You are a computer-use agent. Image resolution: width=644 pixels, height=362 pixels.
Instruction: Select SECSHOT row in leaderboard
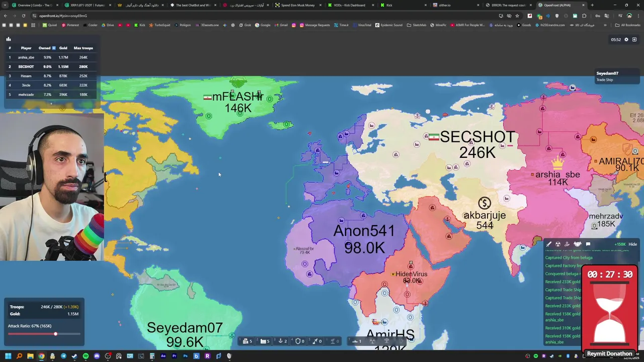pos(50,66)
